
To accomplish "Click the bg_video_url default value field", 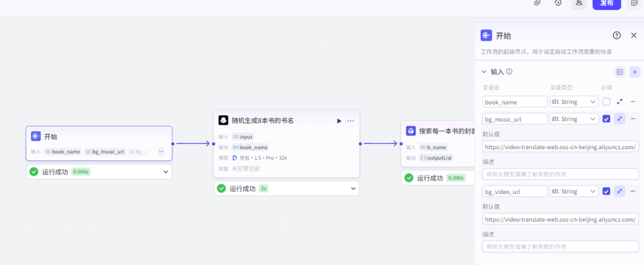I will tap(561, 219).
